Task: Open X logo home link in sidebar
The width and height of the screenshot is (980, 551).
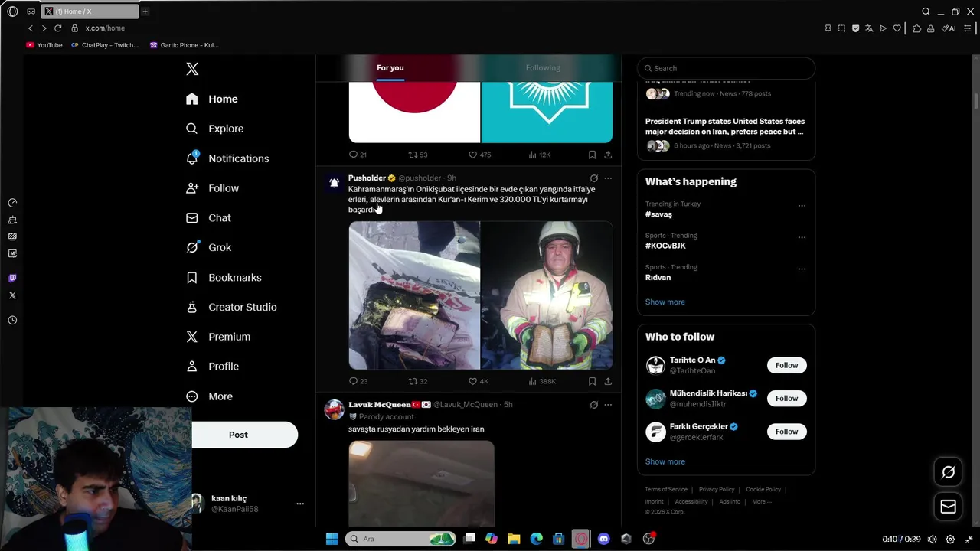Action: (x=192, y=69)
